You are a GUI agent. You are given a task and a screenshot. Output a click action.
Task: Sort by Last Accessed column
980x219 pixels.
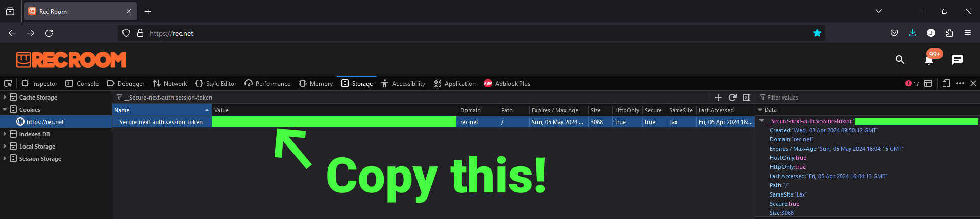tap(725, 110)
